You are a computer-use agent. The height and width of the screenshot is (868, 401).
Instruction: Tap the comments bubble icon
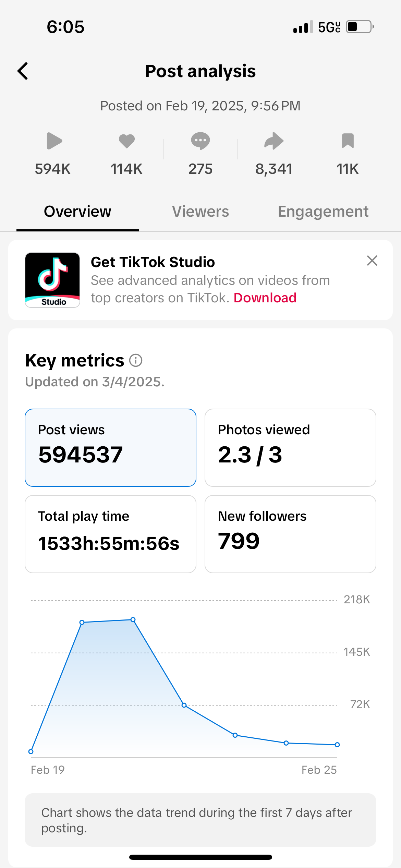(x=200, y=141)
